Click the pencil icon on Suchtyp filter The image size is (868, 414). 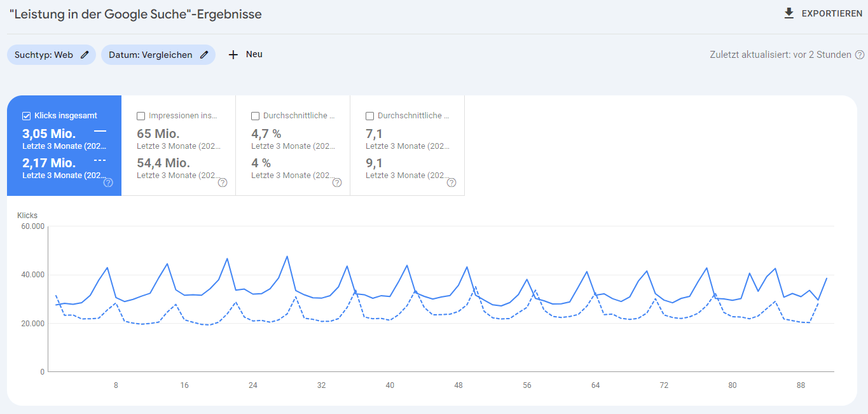click(x=85, y=55)
